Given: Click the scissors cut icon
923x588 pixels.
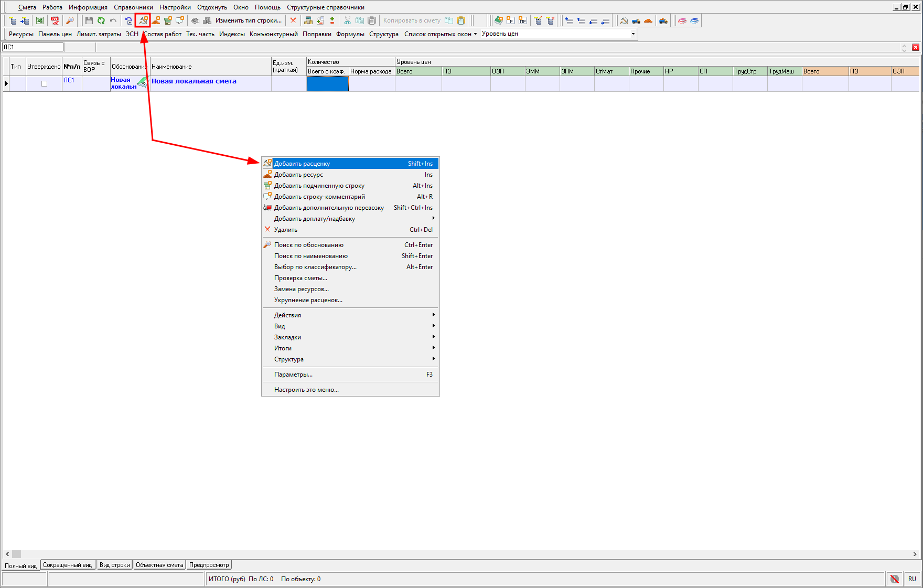Looking at the screenshot, I should pos(347,20).
